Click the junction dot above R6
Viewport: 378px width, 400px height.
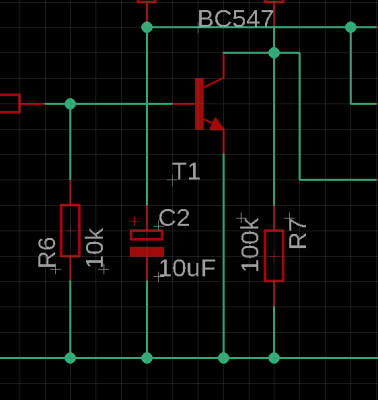70,104
